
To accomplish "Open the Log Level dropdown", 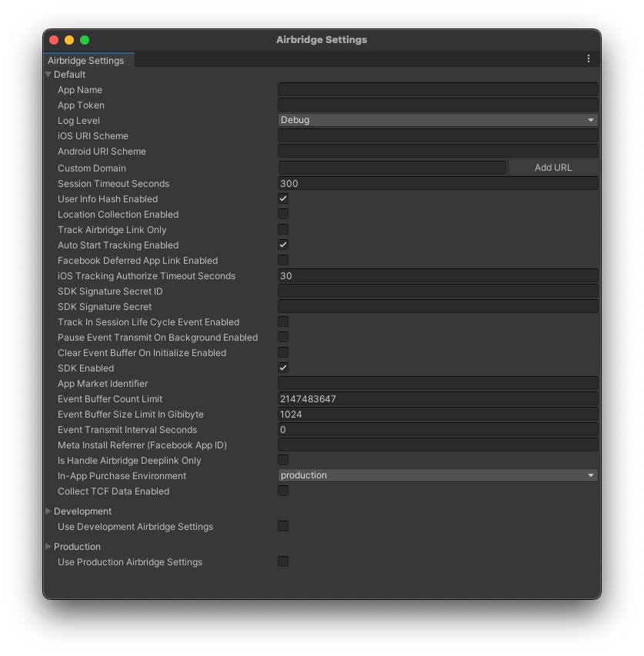I will [x=438, y=120].
